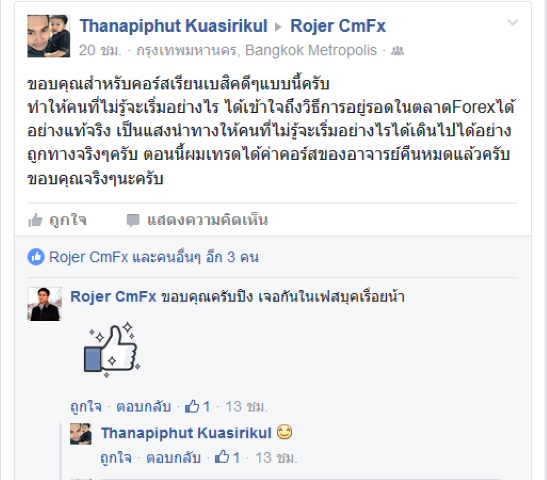Click the audience friends privacy icon

[397, 51]
